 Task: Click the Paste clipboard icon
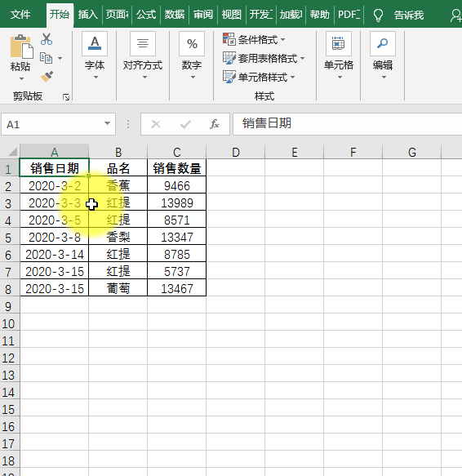pos(21,47)
